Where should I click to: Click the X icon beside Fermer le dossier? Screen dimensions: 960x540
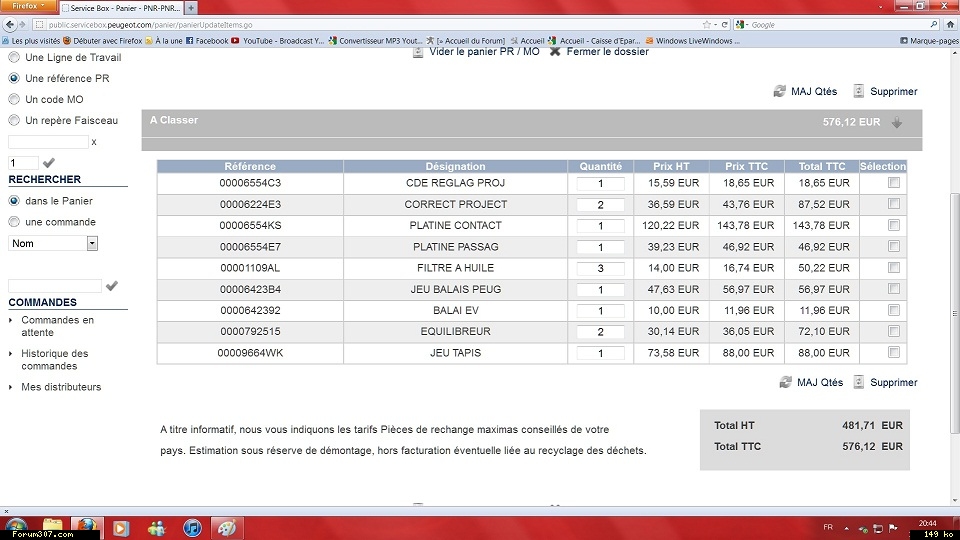click(555, 51)
